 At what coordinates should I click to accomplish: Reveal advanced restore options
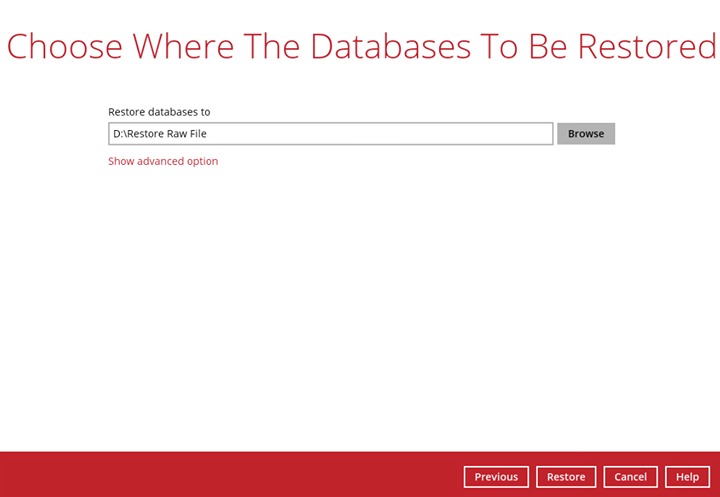(x=163, y=161)
